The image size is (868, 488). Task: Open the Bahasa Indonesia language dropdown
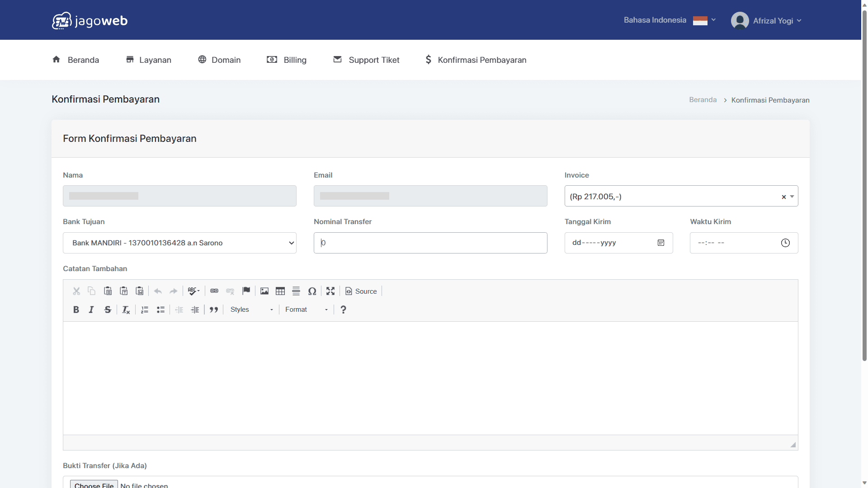pos(670,20)
